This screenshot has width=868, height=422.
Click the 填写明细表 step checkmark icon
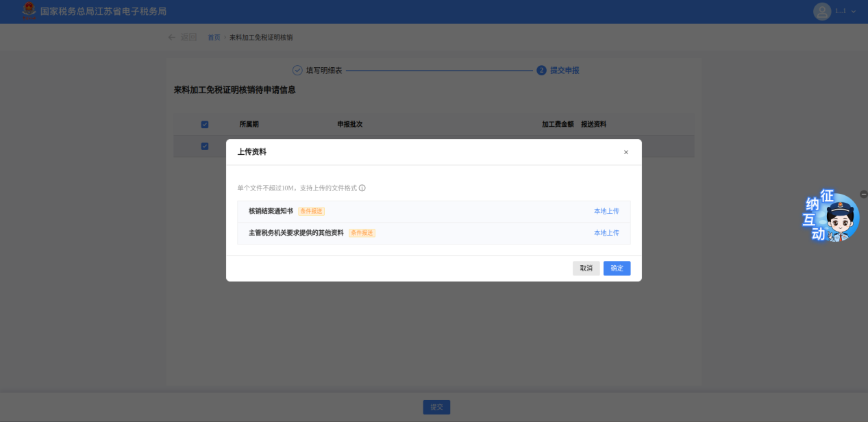coord(297,71)
